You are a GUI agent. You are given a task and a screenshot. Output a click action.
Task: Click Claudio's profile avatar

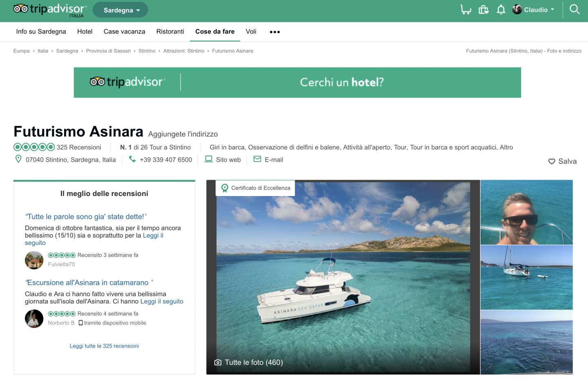pos(517,9)
